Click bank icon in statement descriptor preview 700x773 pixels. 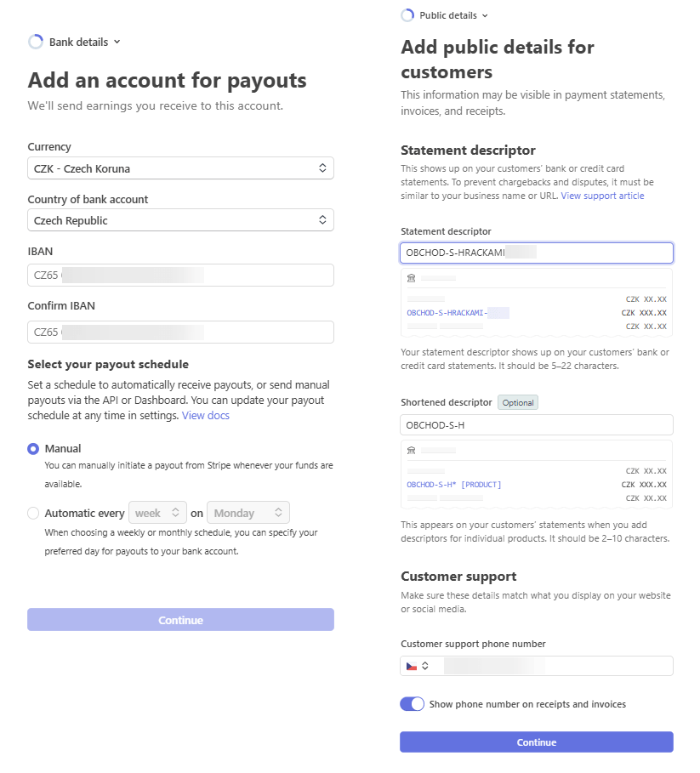coord(411,278)
